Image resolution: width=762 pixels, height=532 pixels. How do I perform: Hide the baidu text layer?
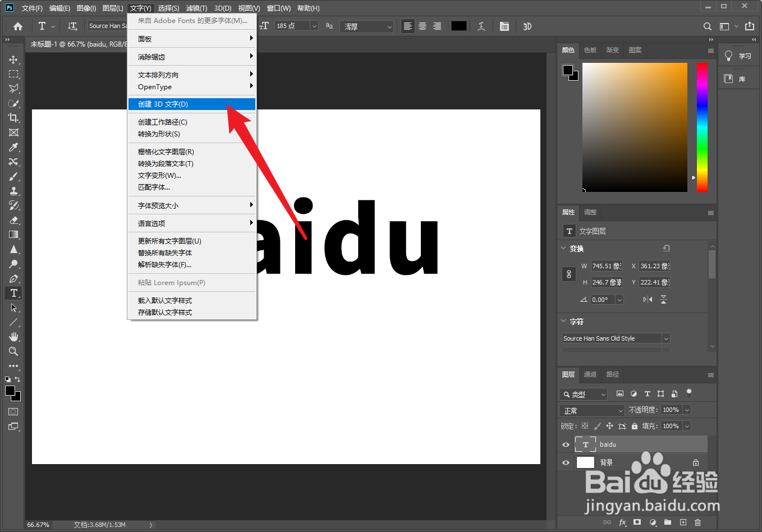tap(566, 444)
